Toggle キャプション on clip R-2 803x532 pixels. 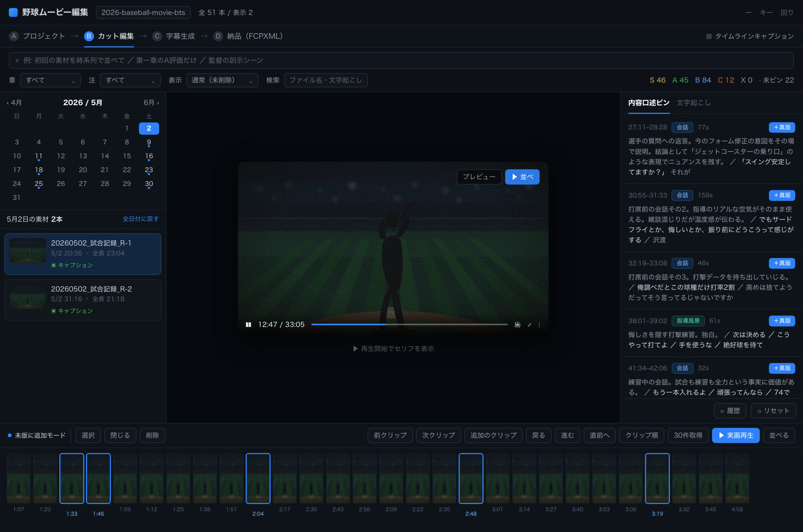pos(72,311)
